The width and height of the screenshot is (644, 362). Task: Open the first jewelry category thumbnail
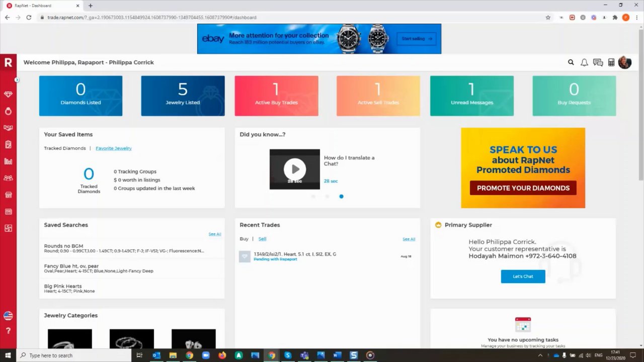pyautogui.click(x=70, y=339)
